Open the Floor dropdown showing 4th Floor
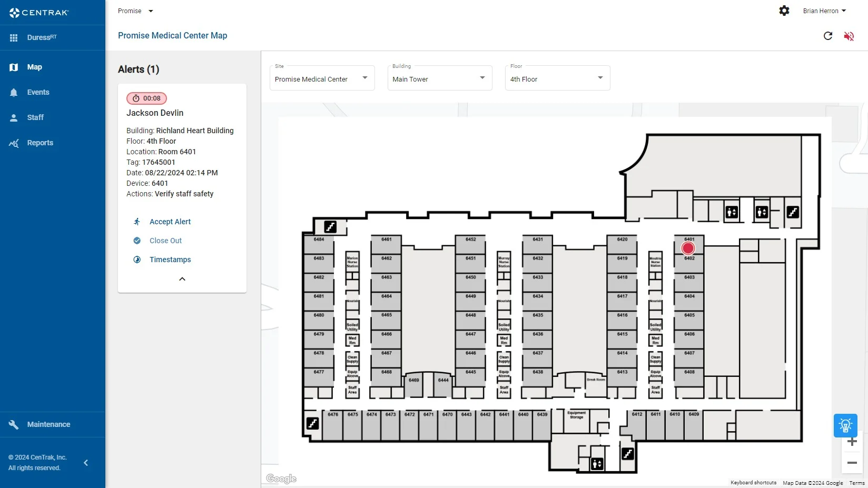868x488 pixels. (558, 78)
